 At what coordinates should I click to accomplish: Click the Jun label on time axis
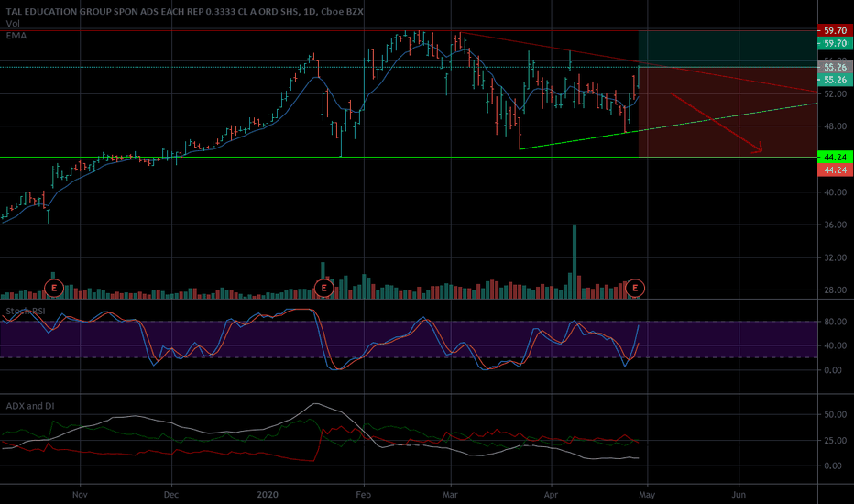point(739,495)
